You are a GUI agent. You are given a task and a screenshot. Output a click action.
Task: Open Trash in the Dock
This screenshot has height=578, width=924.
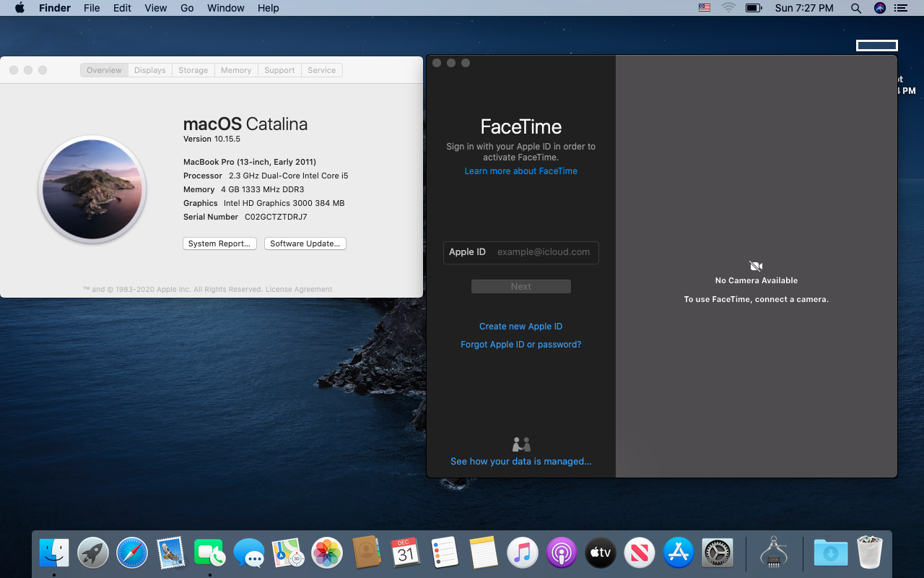[870, 553]
